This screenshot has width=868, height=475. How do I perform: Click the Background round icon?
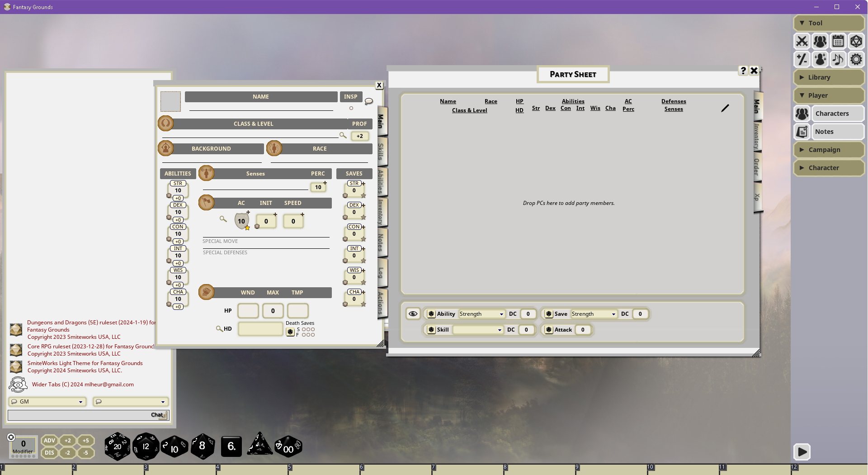[x=165, y=148]
